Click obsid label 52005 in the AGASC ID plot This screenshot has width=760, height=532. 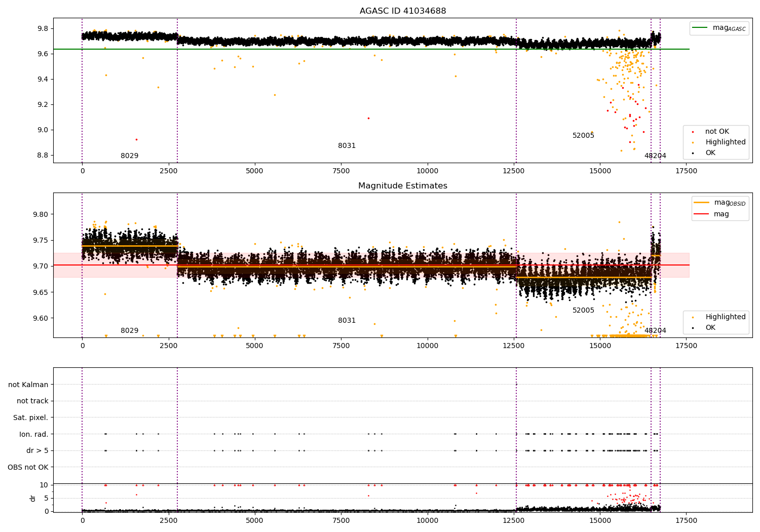583,136
